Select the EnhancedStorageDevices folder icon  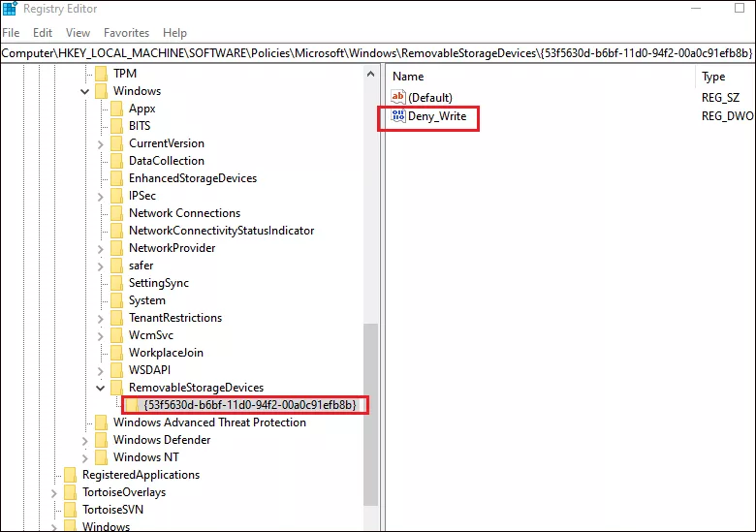[x=116, y=178]
